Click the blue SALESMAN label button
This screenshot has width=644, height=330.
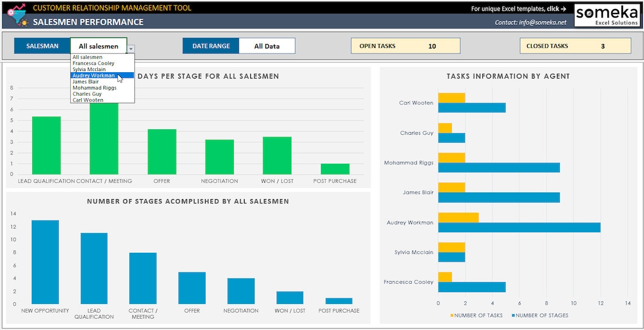(42, 46)
